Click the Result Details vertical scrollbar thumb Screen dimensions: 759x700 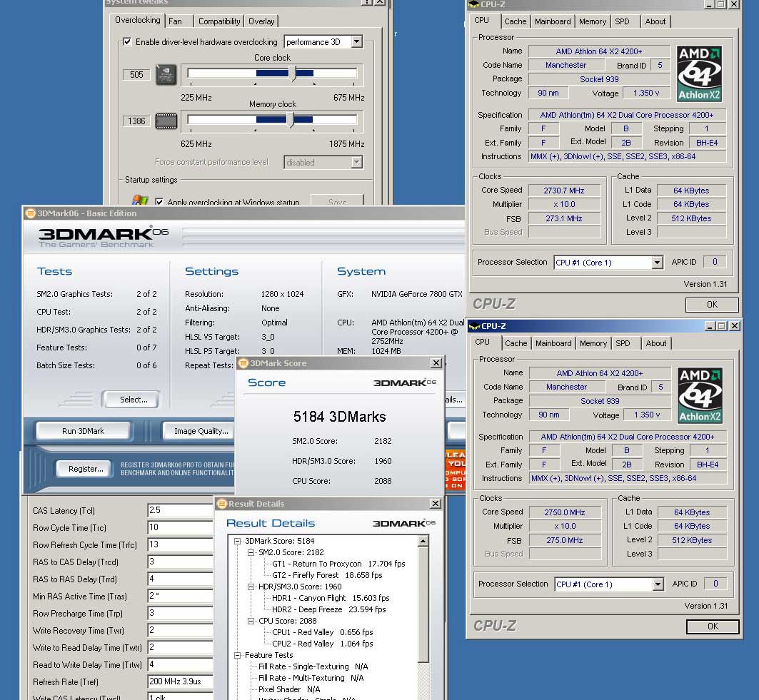[423, 604]
